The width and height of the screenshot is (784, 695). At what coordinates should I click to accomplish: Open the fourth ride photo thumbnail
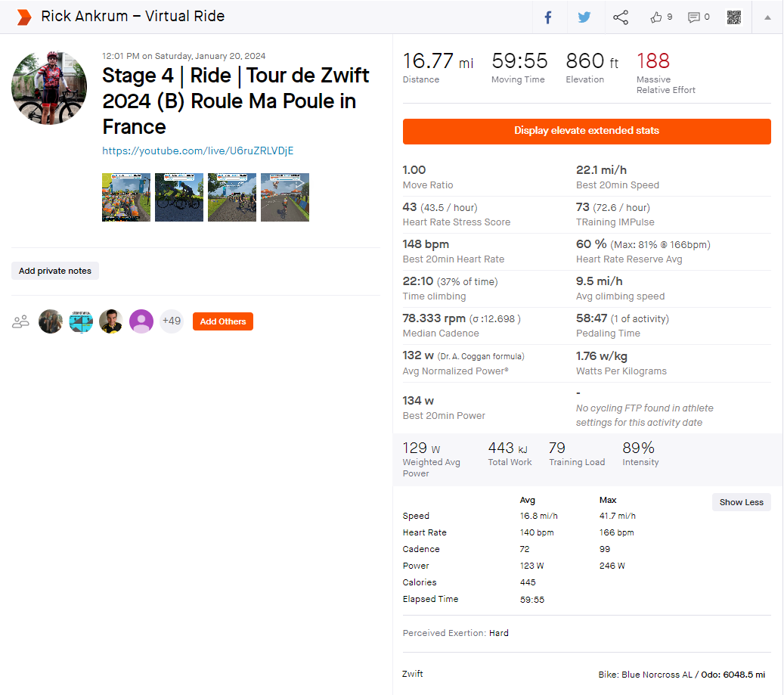(x=285, y=197)
